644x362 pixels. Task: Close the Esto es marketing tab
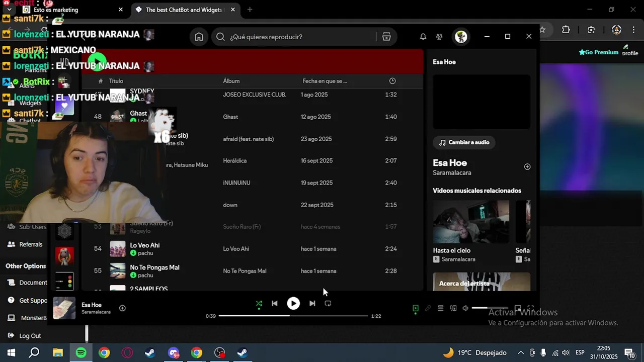click(x=121, y=10)
